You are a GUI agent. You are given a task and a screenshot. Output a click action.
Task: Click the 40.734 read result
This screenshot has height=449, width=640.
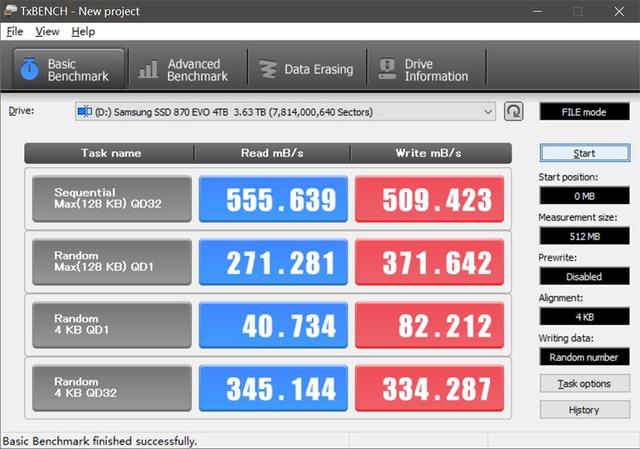273,325
